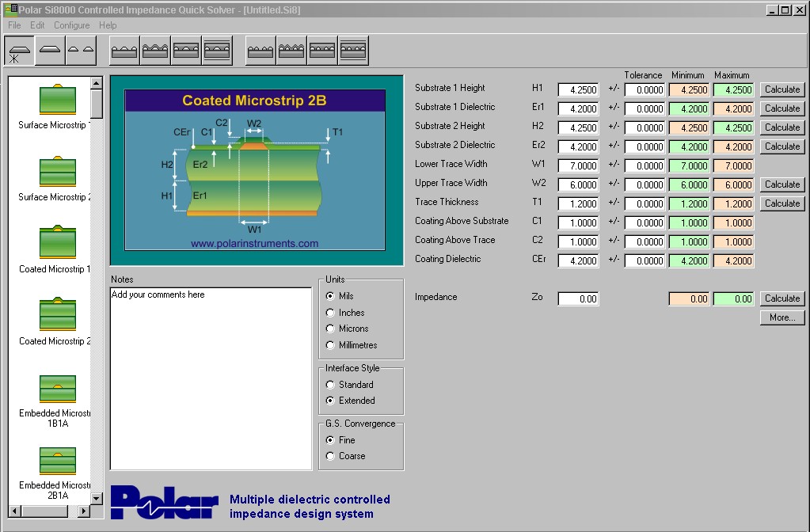
Task: Choose embedded coplanar icon in second toolbar group
Action: 187,51
